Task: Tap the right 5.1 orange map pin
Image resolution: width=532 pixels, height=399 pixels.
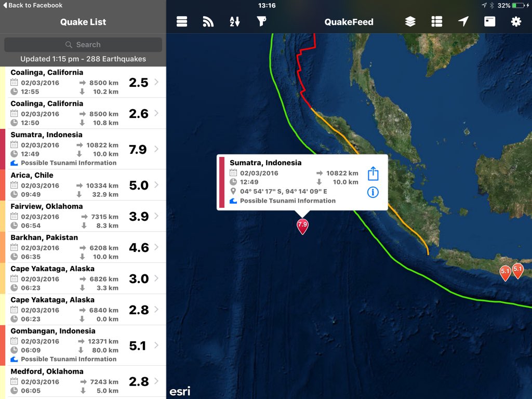Action: click(517, 271)
